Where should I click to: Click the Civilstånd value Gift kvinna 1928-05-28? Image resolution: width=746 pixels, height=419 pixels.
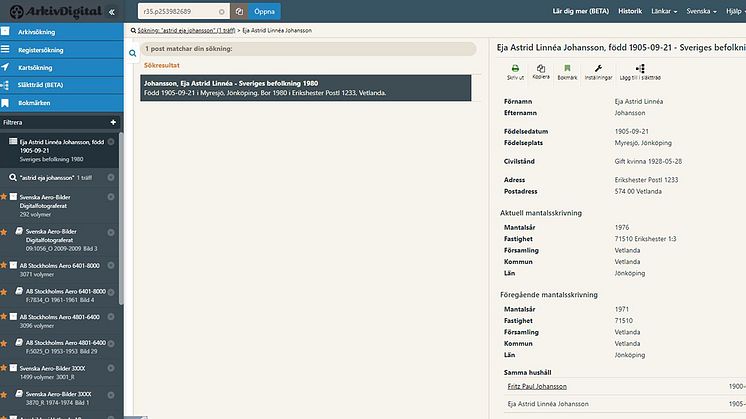tap(648, 161)
